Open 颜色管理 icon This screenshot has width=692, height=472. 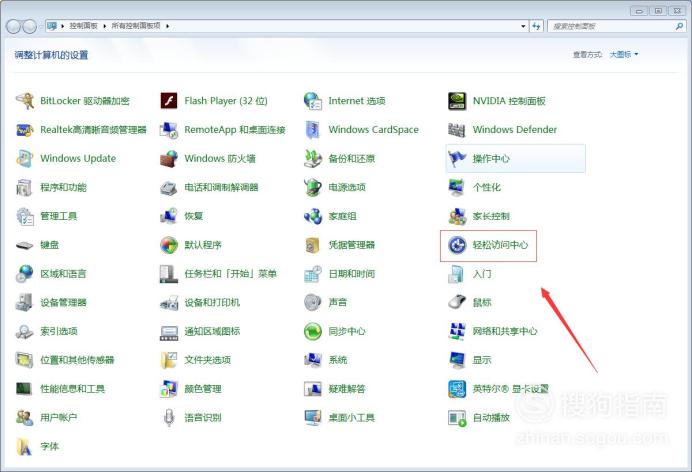click(x=169, y=389)
